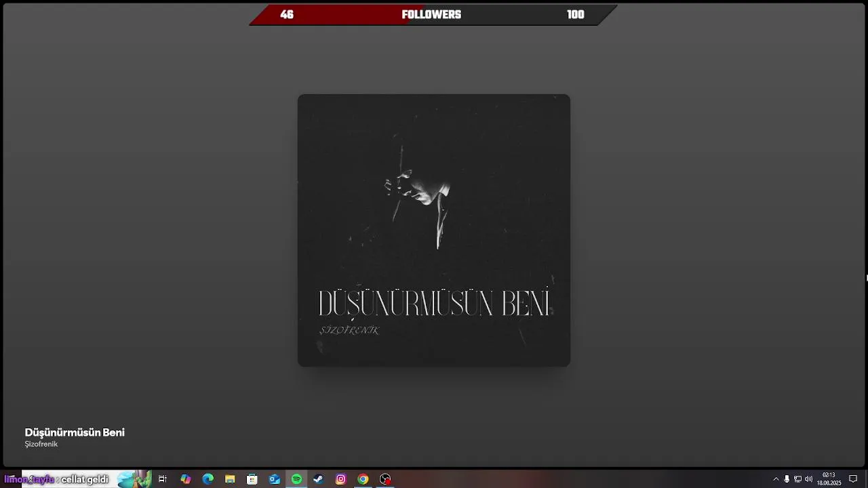The image size is (868, 488).
Task: Open File Explorer from the taskbar
Action: point(230,479)
